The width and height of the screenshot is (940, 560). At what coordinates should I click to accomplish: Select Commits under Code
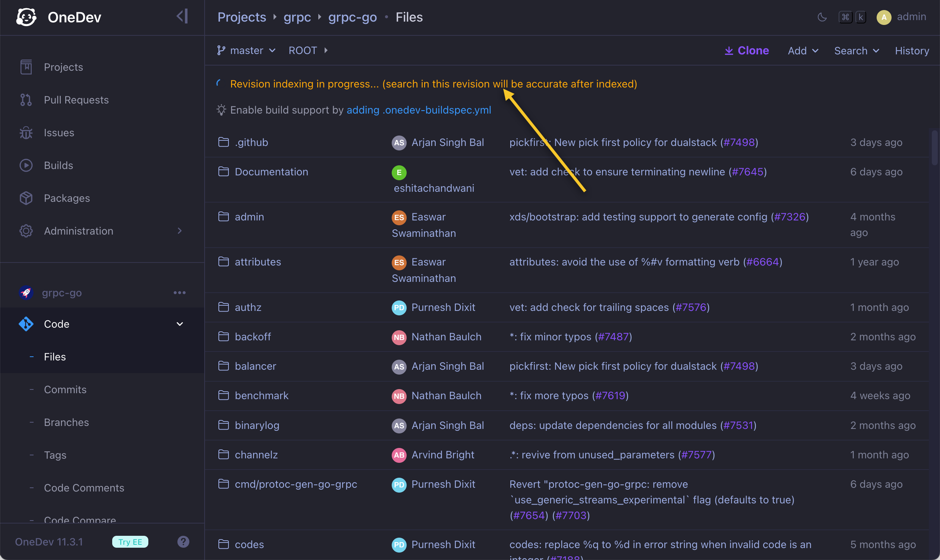click(65, 389)
